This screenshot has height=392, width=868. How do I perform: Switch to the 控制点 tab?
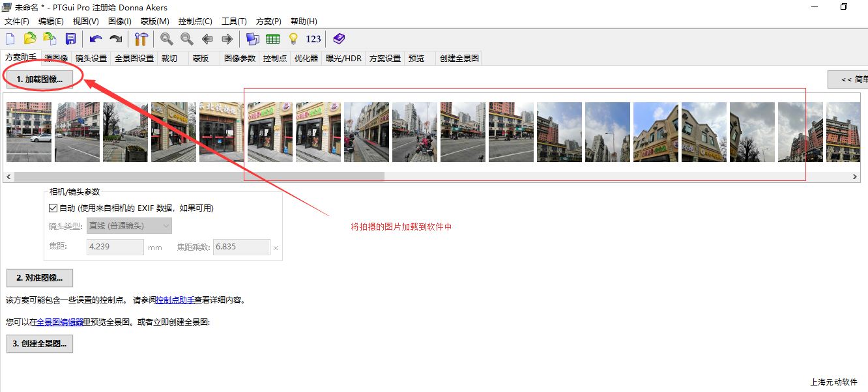(274, 59)
